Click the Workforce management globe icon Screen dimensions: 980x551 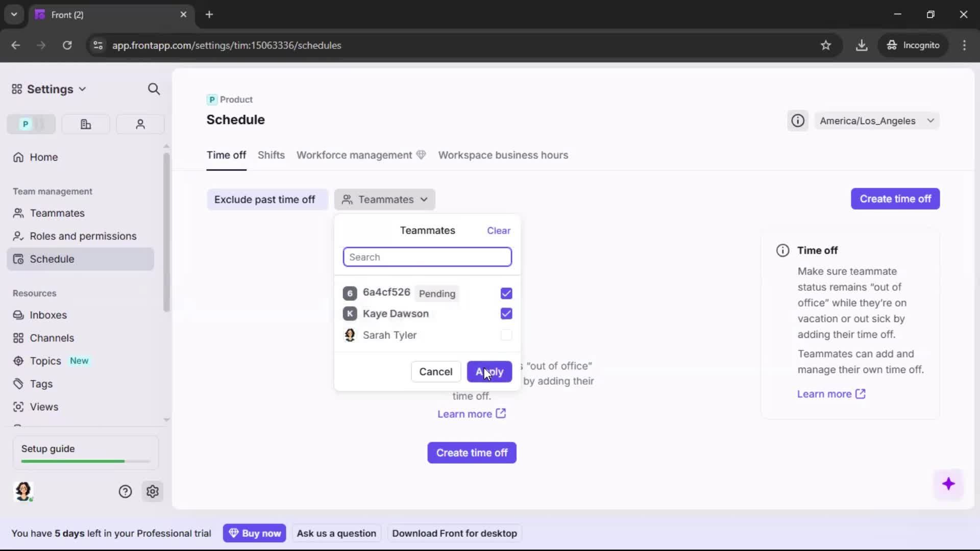[x=422, y=155]
